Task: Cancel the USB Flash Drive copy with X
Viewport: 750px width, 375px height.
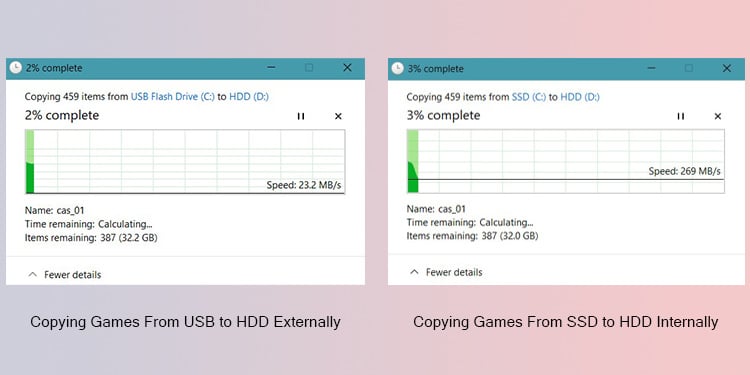Action: click(x=338, y=116)
